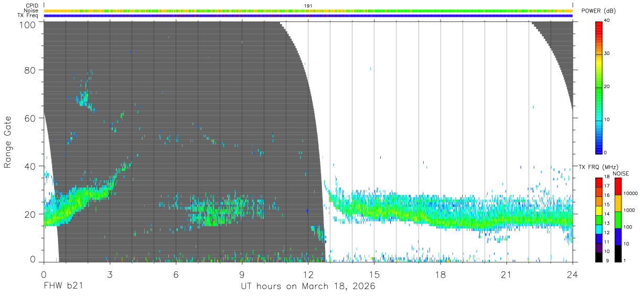Click the CPID value '191'
644x297 pixels.
click(308, 5)
